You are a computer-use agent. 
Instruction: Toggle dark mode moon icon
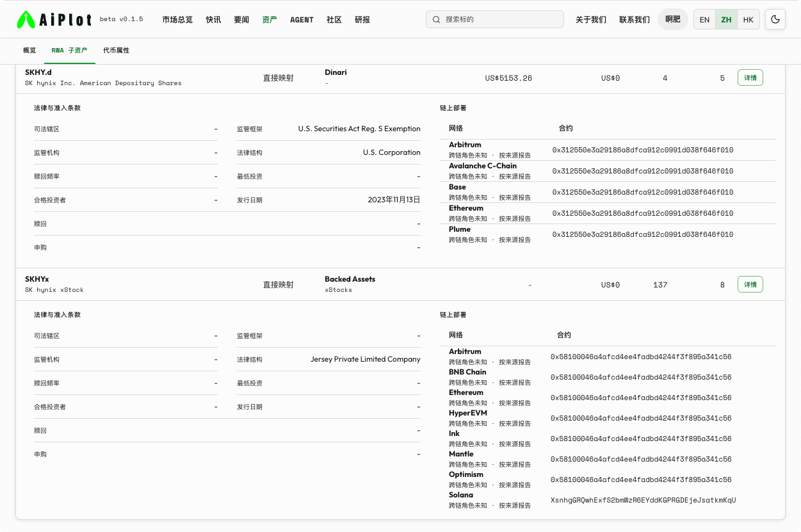coord(775,19)
